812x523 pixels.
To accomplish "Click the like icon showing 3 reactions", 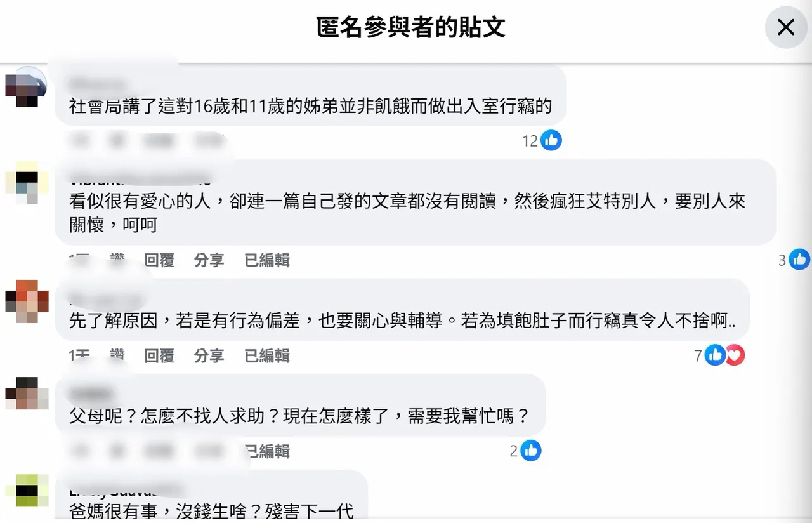I will point(799,259).
